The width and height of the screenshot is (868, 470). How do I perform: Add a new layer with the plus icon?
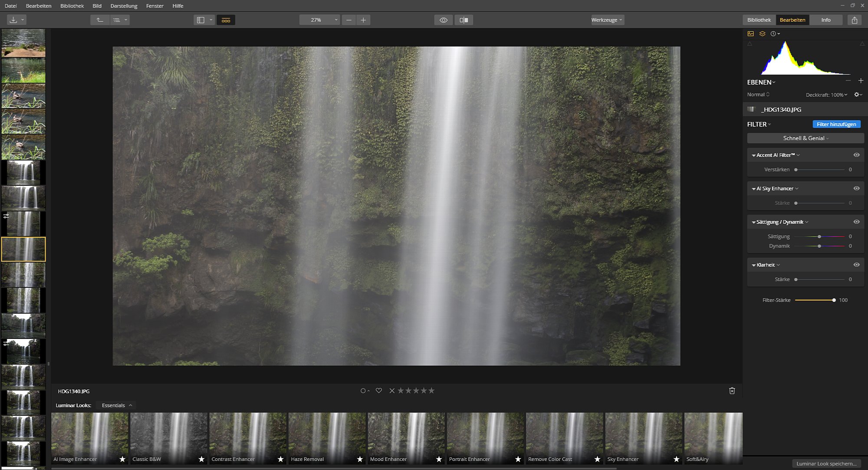861,81
